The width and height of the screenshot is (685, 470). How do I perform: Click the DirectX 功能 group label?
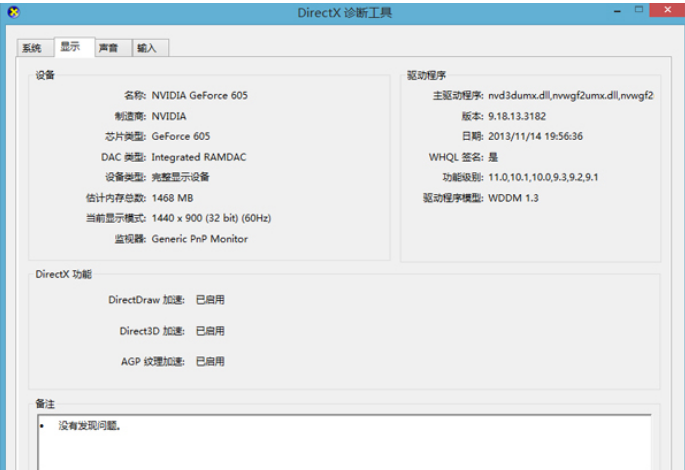point(64,274)
